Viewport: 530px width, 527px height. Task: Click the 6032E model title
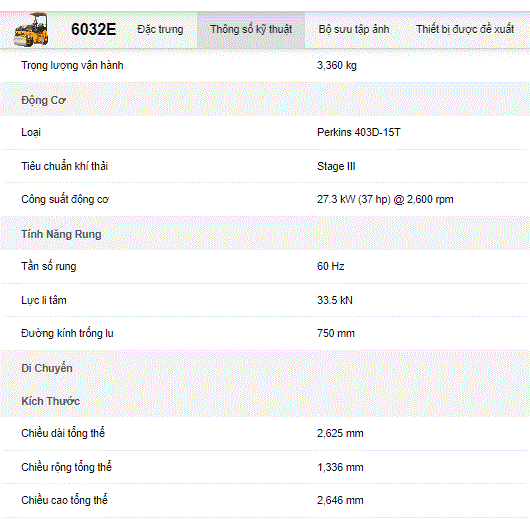[x=94, y=29]
